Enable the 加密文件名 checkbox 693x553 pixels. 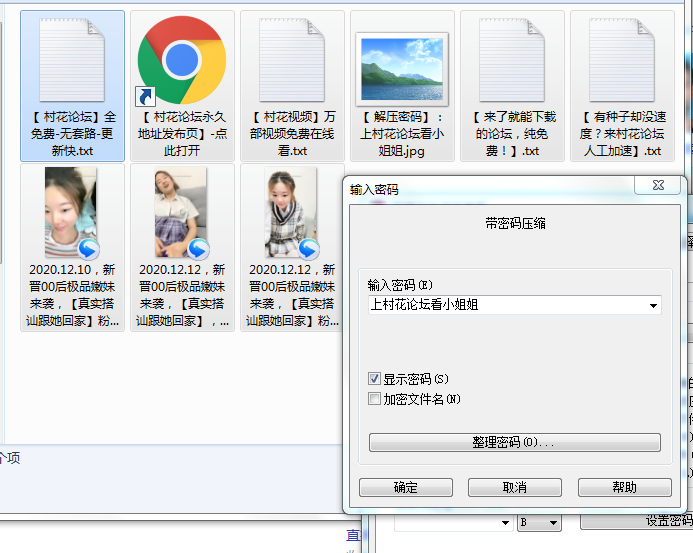click(375, 399)
